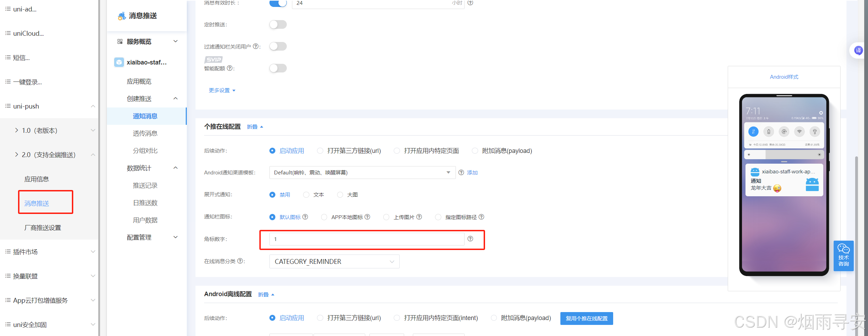Click the 服务概览 grid icon

[119, 41]
